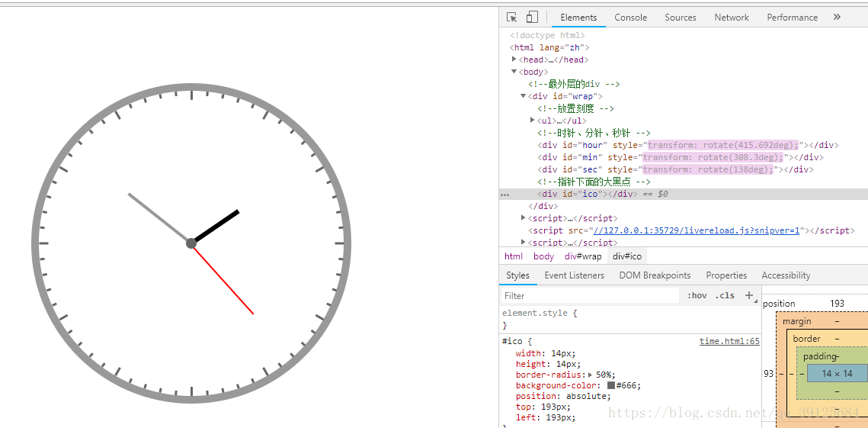Switch to the Properties pane tab

(x=726, y=275)
